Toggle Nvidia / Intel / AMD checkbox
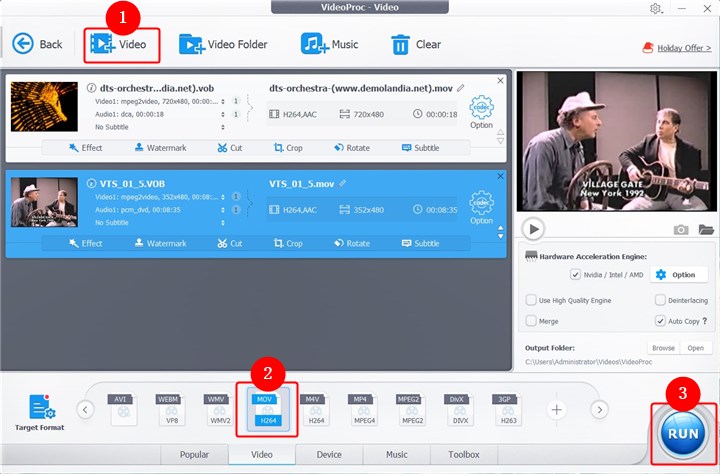 click(x=575, y=274)
